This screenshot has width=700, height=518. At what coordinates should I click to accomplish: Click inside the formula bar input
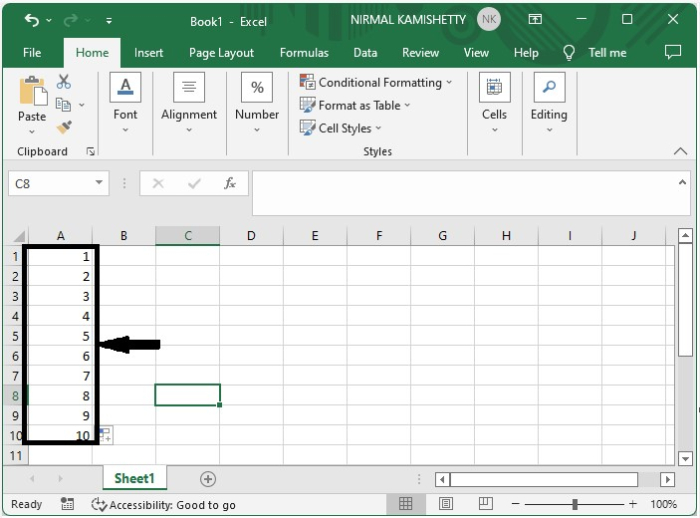(464, 192)
